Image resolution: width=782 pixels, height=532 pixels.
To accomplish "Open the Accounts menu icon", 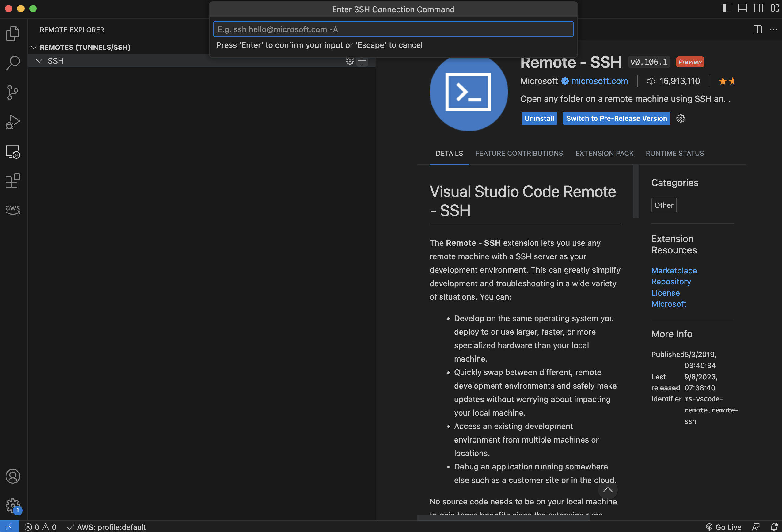I will [13, 476].
